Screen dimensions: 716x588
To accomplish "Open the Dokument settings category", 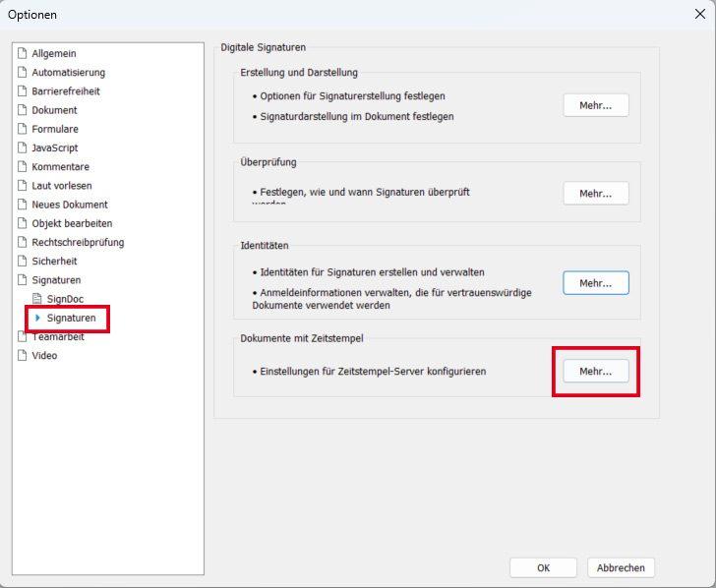I will pyautogui.click(x=54, y=110).
